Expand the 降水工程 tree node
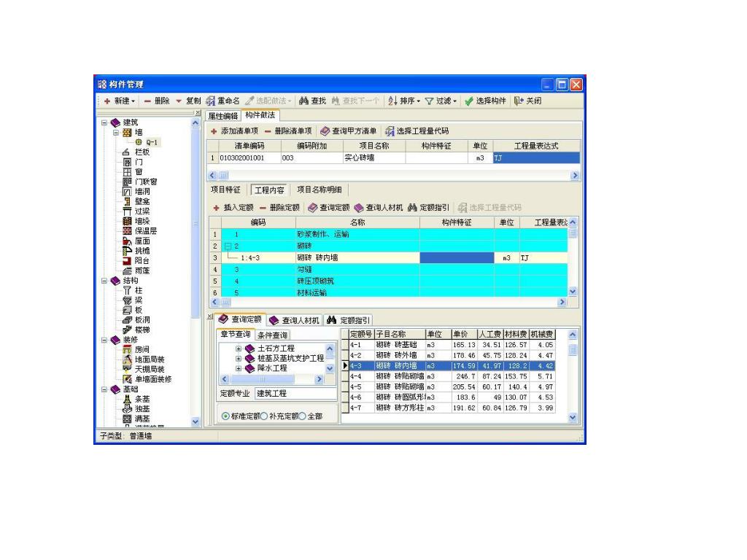 (239, 368)
